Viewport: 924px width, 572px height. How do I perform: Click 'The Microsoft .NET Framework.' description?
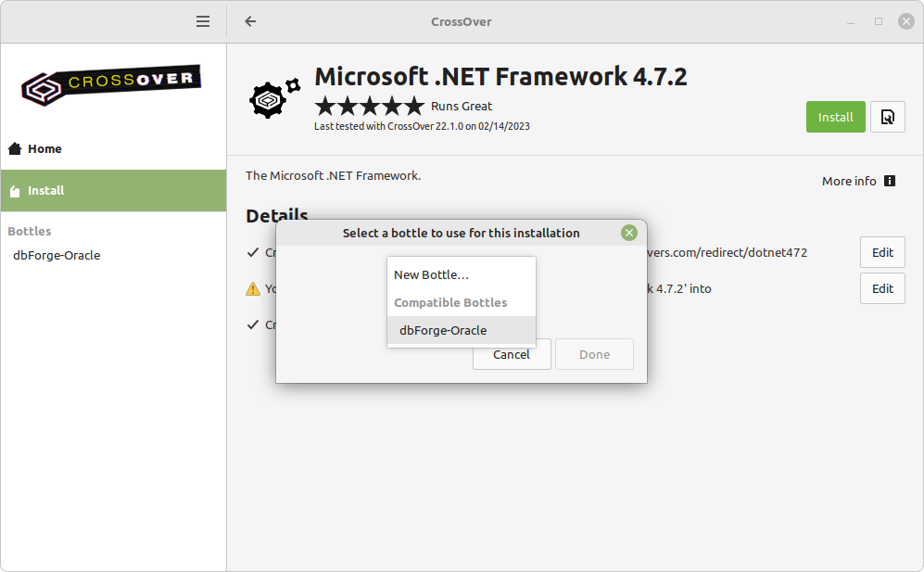(333, 176)
